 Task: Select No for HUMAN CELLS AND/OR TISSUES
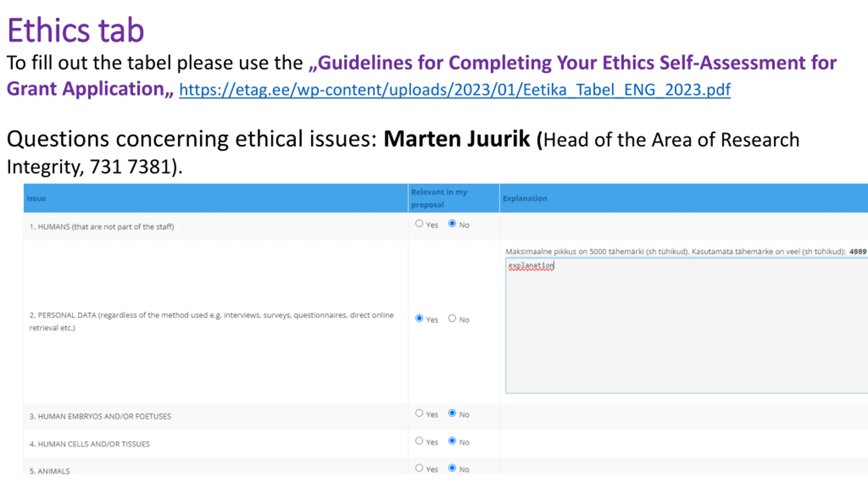pyautogui.click(x=452, y=441)
